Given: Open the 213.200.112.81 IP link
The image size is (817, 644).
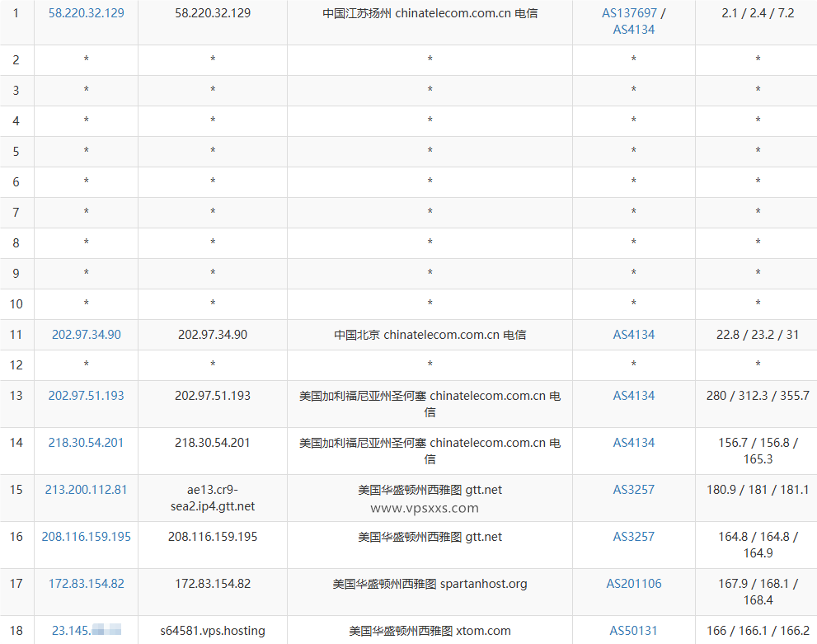Looking at the screenshot, I should [x=86, y=489].
